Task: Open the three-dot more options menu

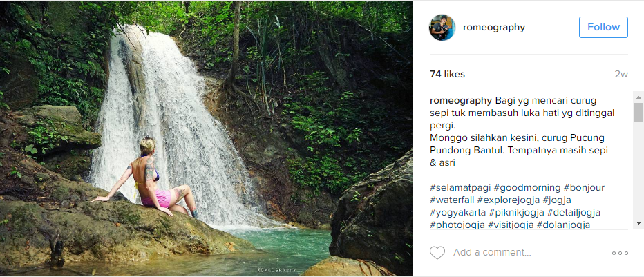Action: [x=620, y=253]
